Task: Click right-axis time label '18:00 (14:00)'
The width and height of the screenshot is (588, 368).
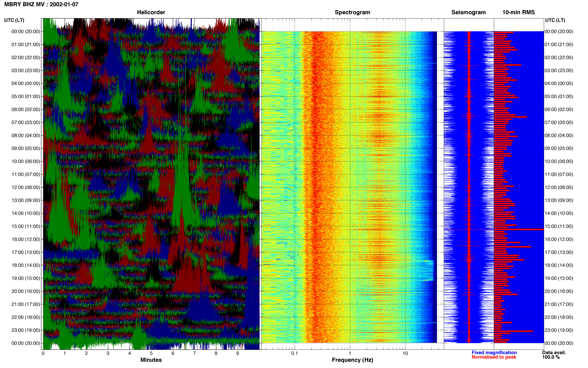Action: [x=559, y=265]
